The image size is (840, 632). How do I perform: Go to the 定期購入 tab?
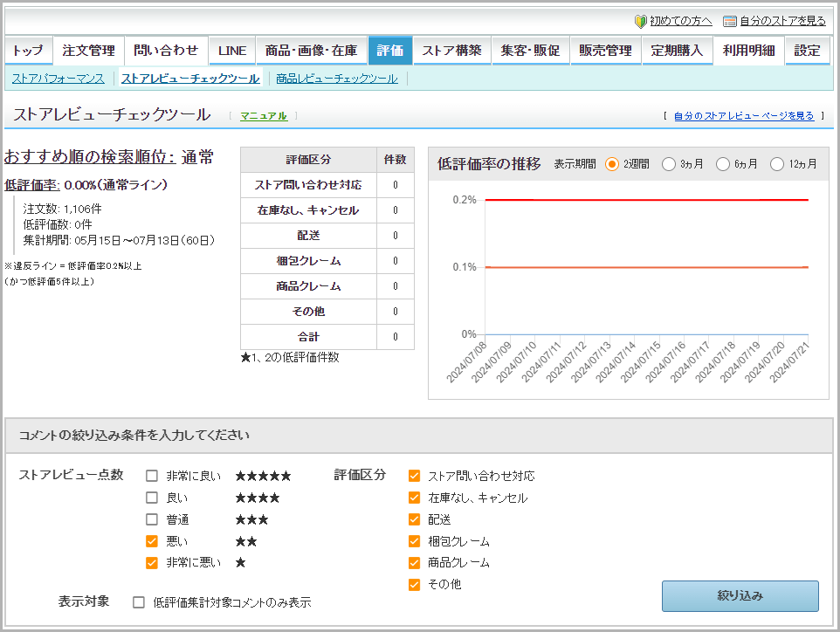(x=677, y=51)
